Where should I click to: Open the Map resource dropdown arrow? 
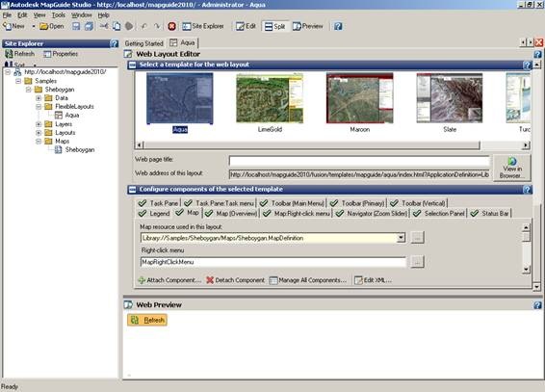[401, 238]
